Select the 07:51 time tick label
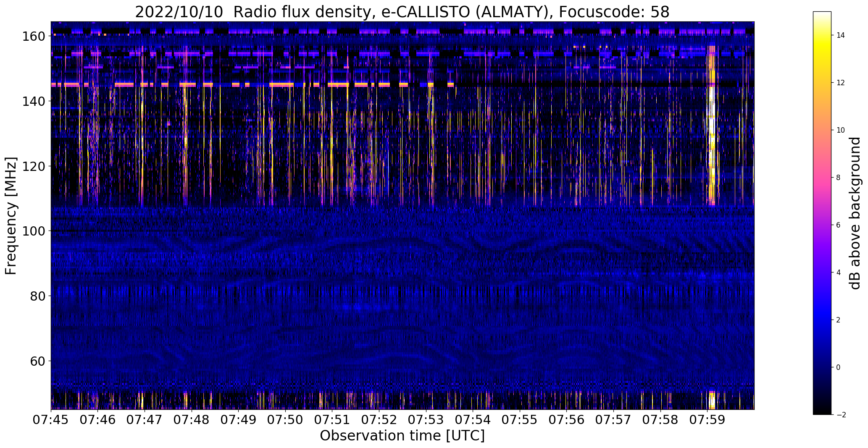 point(332,420)
